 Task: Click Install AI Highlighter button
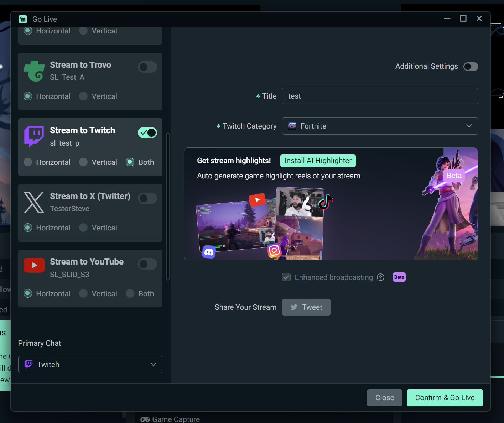[x=318, y=161]
